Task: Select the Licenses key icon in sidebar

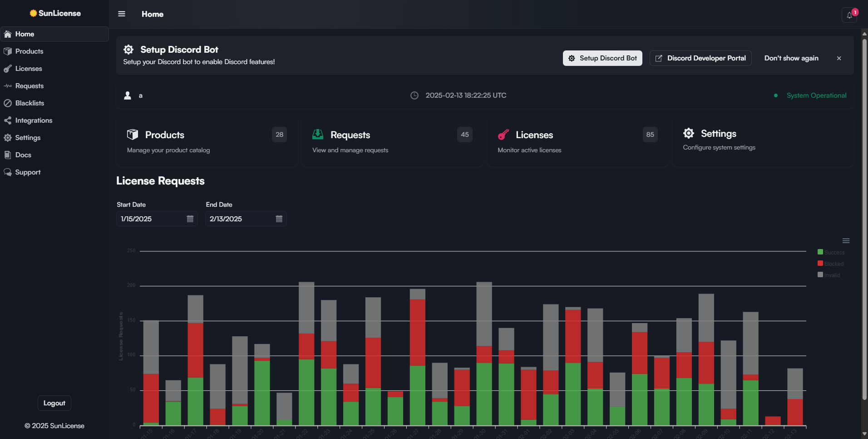Action: pos(7,68)
